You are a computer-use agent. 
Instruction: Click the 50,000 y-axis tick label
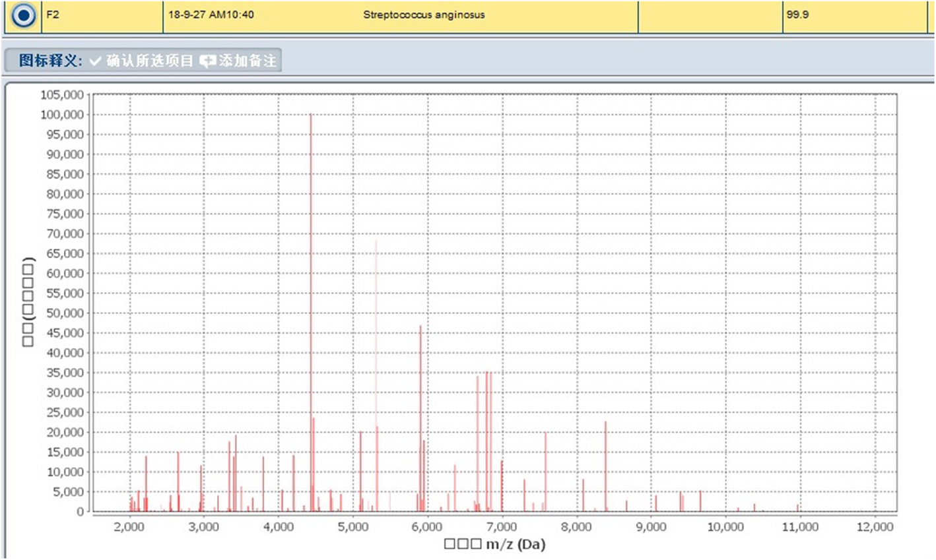coord(65,313)
